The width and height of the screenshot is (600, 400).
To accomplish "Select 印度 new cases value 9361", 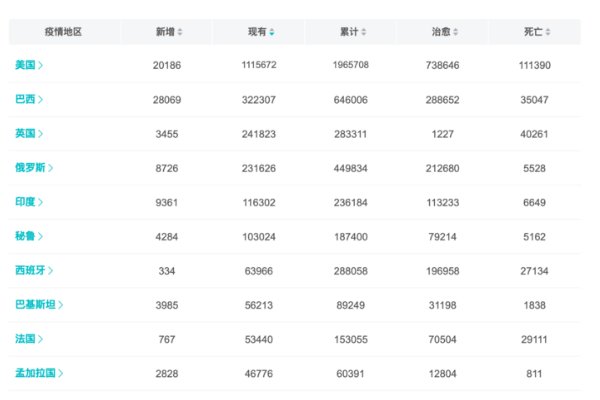I will 167,202.
